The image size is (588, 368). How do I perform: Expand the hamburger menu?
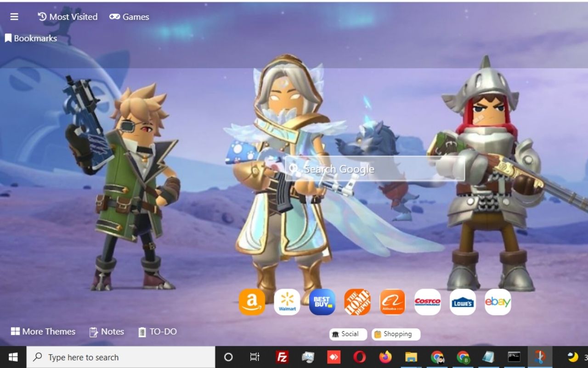(14, 17)
